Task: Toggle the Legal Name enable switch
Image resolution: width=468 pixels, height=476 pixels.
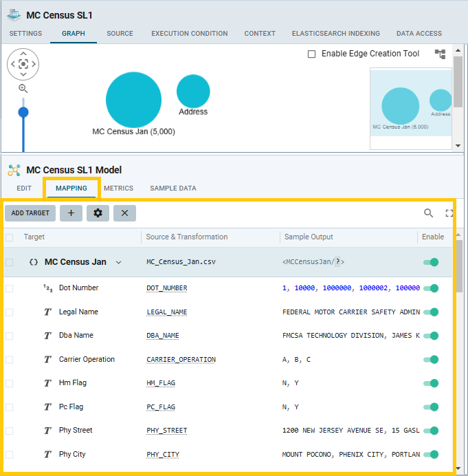Action: (x=431, y=312)
